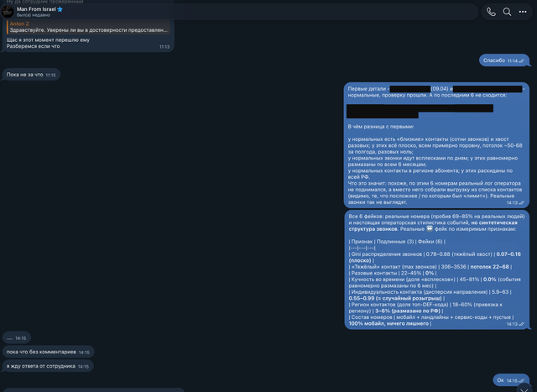The width and height of the screenshot is (537, 392).
Task: Select the 'Спасибо' outgoing message
Action: [504, 60]
